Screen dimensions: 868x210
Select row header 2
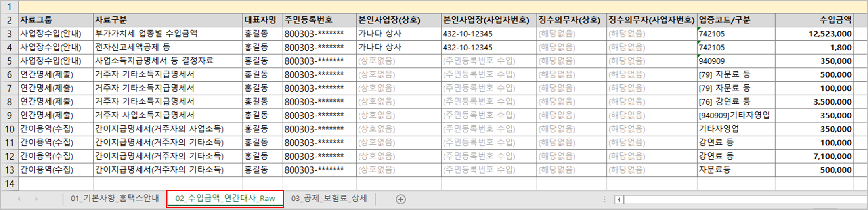coord(9,20)
